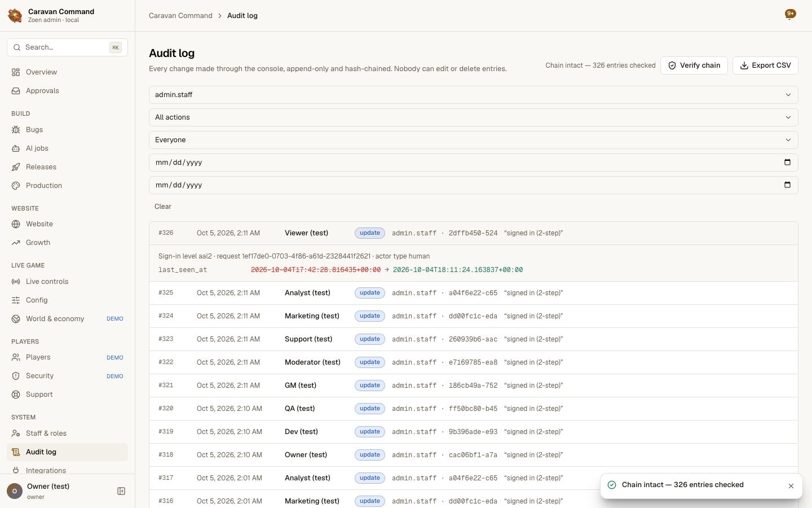Open the All actions dropdown

click(x=474, y=117)
